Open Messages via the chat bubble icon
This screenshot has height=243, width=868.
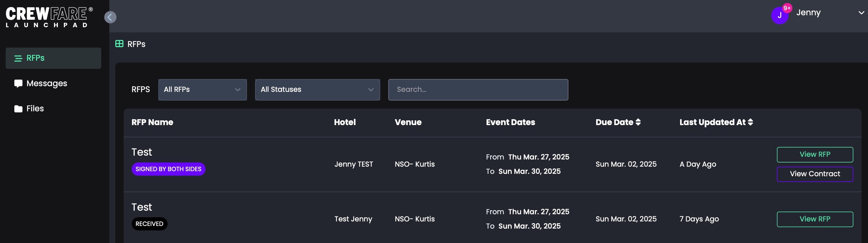18,83
